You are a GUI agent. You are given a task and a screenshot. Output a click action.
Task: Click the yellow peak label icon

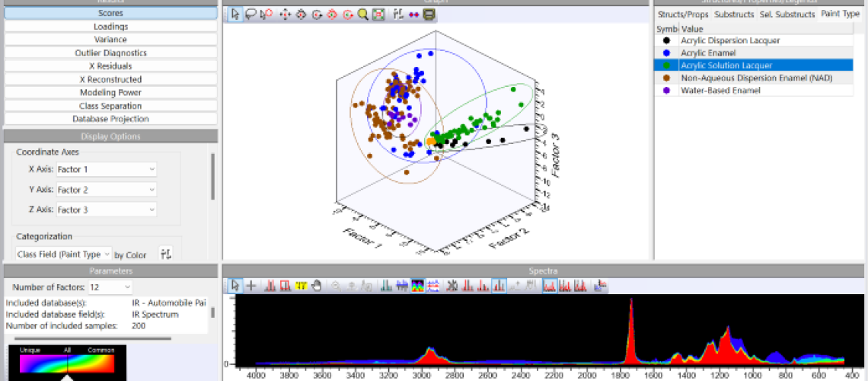(302, 286)
